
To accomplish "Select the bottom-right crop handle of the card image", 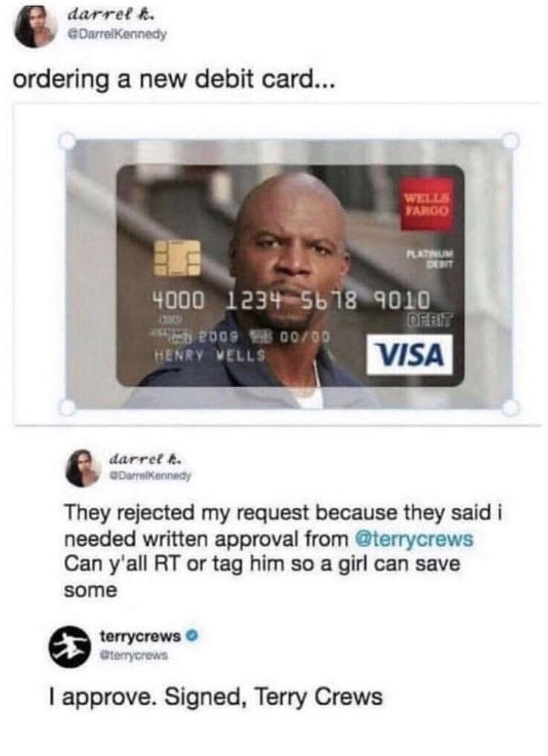I will pos(510,407).
